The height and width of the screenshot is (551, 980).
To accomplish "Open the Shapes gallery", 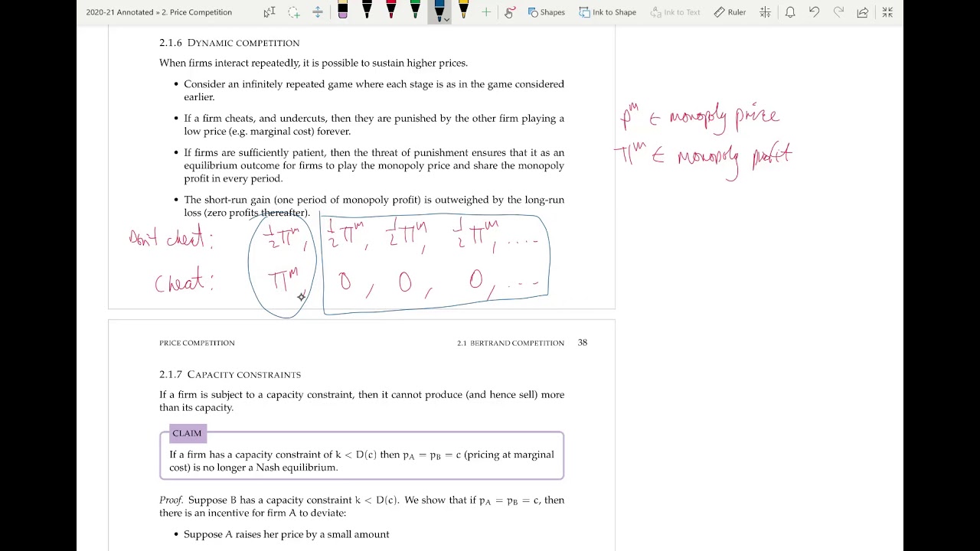I will coord(546,12).
